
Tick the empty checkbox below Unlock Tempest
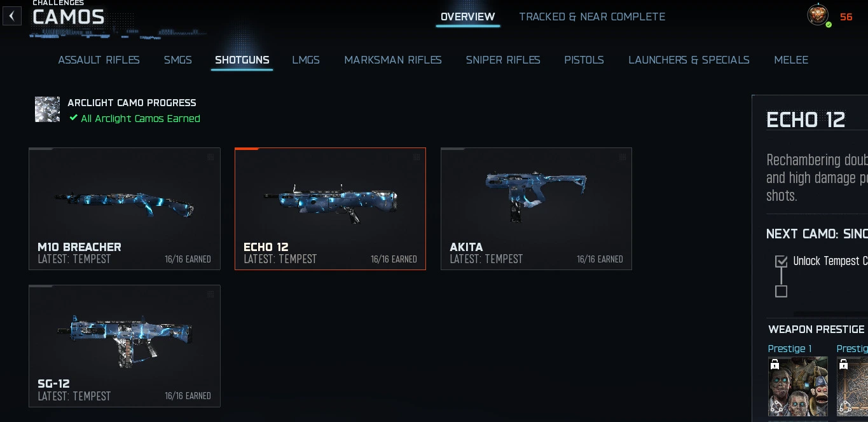point(782,291)
